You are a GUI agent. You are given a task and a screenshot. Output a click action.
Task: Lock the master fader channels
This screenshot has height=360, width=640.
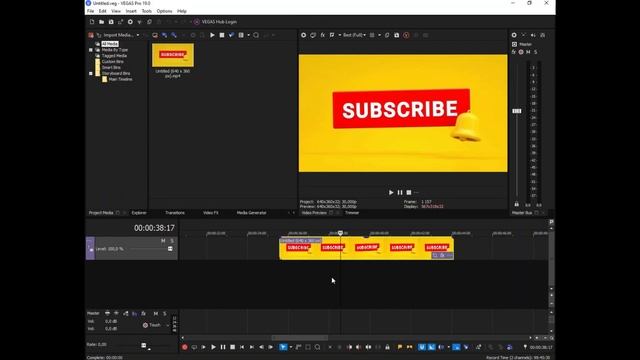[516, 204]
